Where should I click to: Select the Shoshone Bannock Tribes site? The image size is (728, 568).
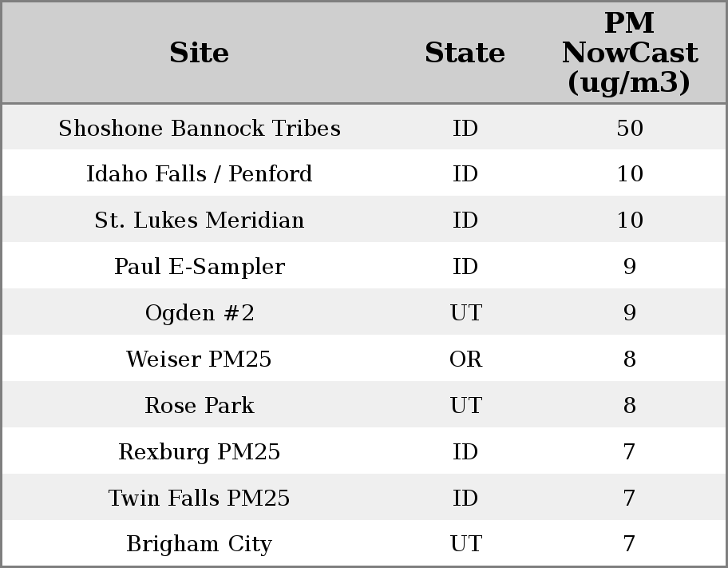(200, 129)
